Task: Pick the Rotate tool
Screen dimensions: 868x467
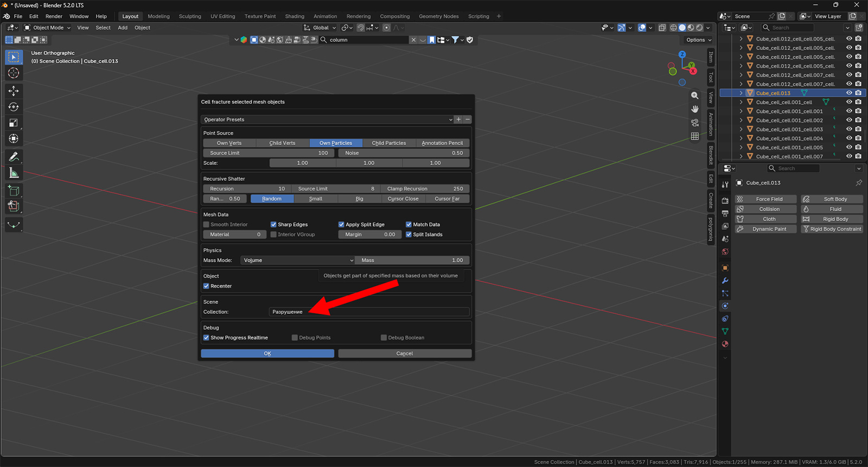Action: 14,107
